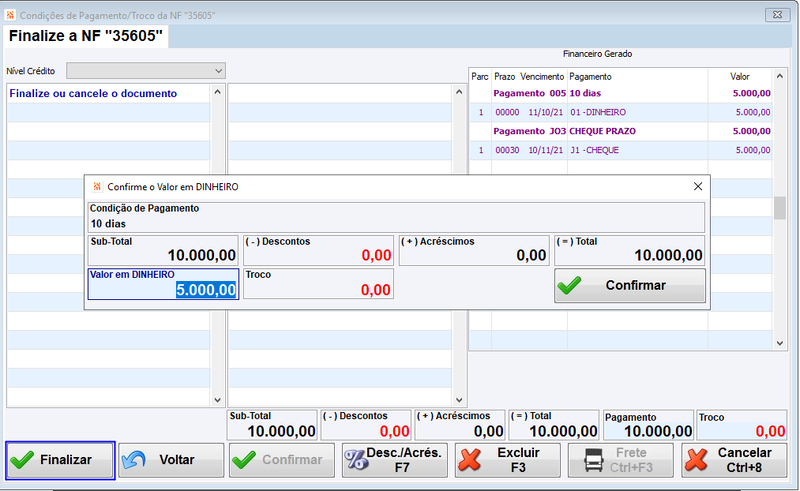Viewport: 800px width, 491px height.
Task: Click the bottom Troco value 0,00
Action: click(770, 432)
